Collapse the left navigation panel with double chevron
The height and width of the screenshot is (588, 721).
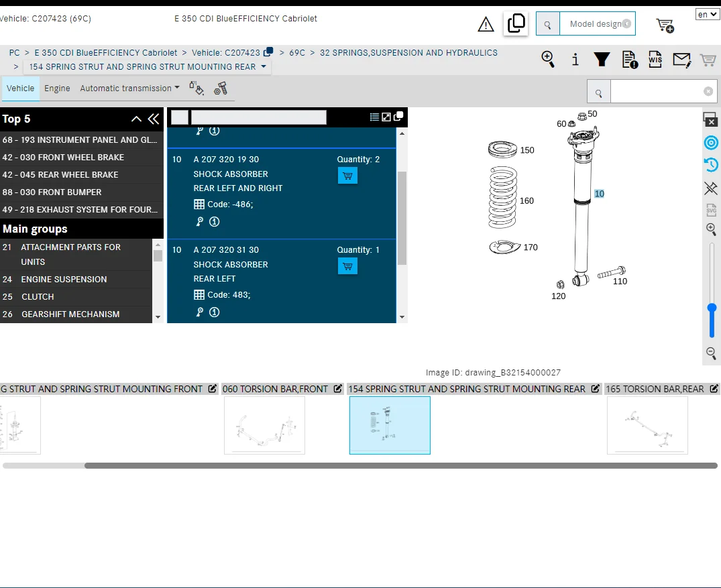tap(154, 119)
